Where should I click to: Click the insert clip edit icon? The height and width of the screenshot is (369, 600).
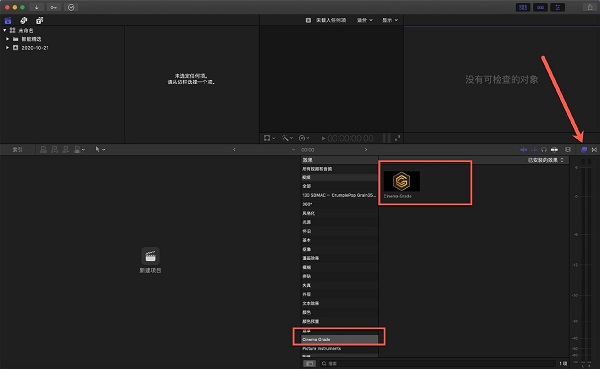55,150
